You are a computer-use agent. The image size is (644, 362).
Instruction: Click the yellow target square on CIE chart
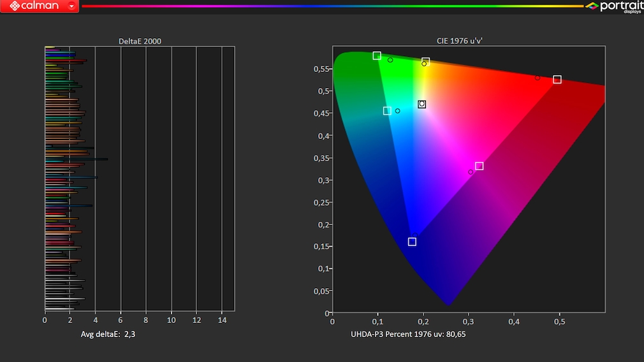point(426,62)
